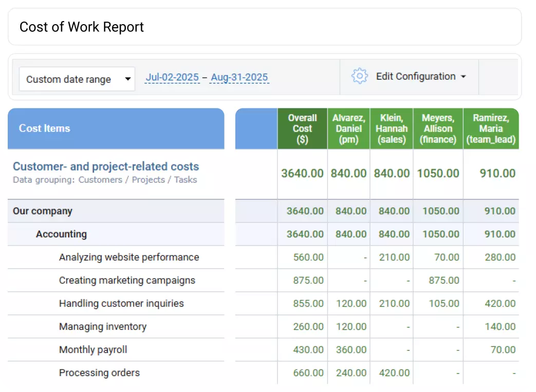
Task: Click the Cost Items panel header
Action: [44, 128]
